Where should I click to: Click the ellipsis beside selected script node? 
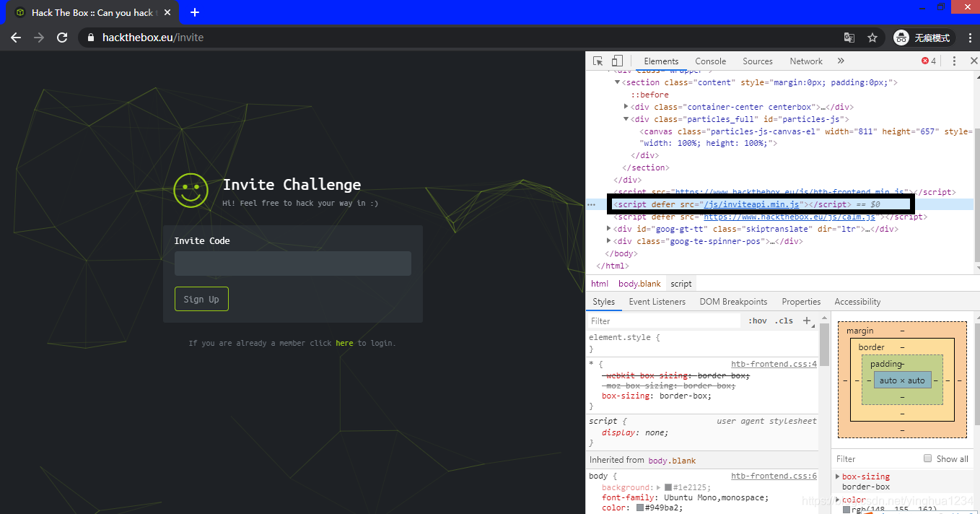592,205
